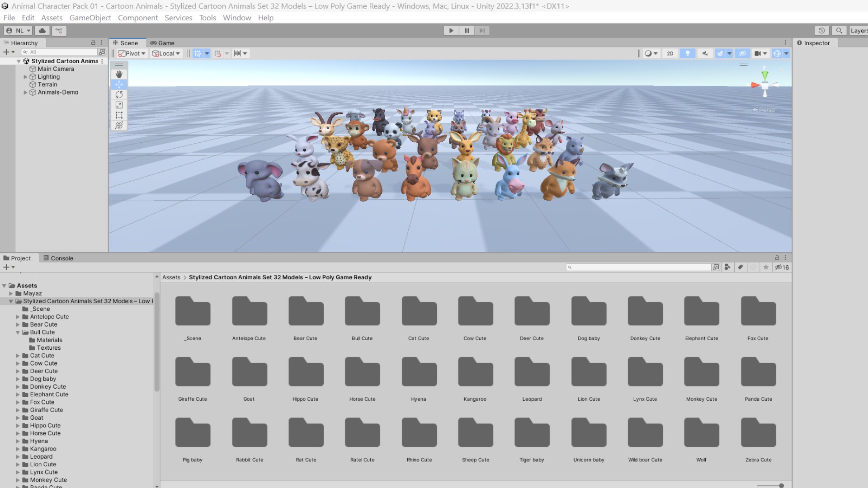Expand Animals-Demo in Hierarchy
This screenshot has height=488, width=868.
(25, 92)
